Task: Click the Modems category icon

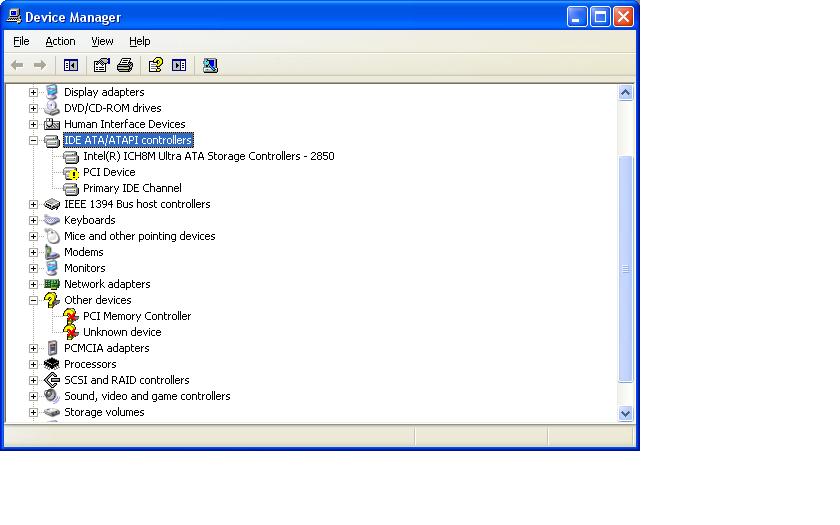Action: (52, 252)
